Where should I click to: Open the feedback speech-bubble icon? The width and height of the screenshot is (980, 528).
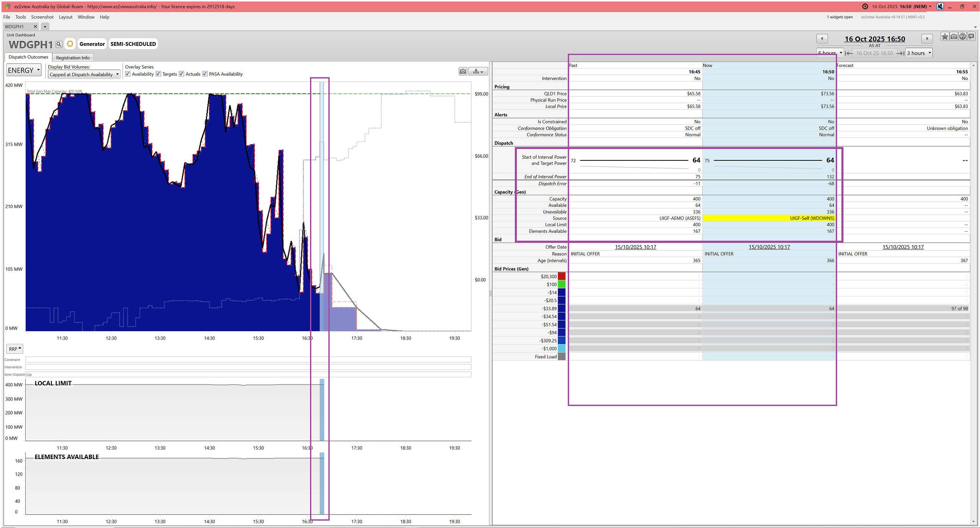[971, 37]
